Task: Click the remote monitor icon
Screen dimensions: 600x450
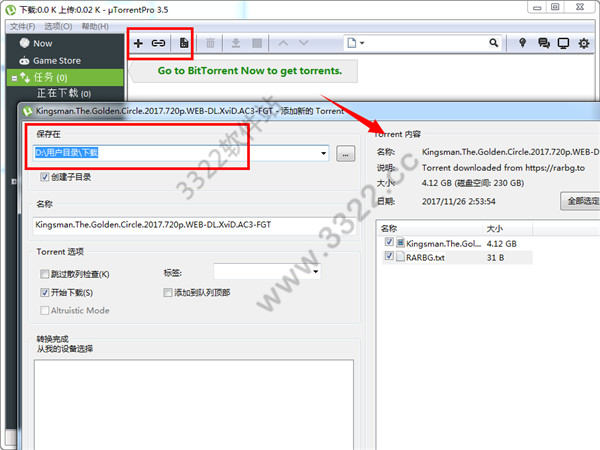Action: (x=563, y=43)
